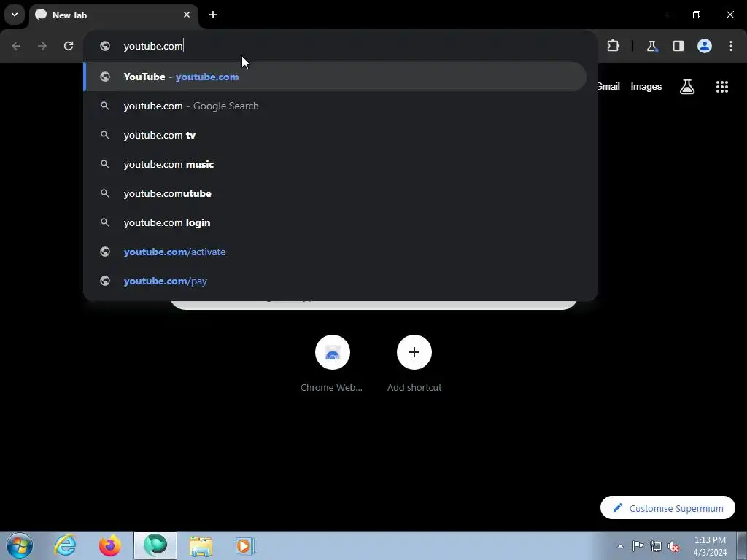Click the Customise Supermium button
Viewport: 747px width, 560px height.
tap(667, 508)
